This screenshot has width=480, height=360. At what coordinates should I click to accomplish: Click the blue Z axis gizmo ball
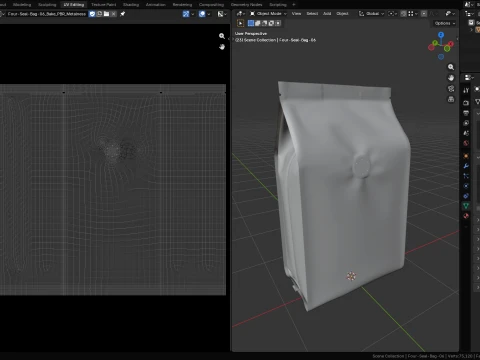(x=441, y=35)
